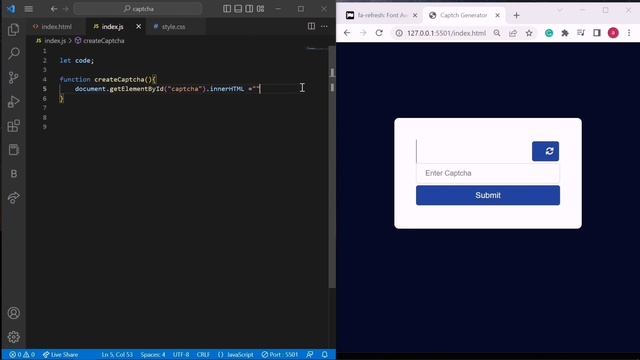Viewport: 640px width, 360px height.
Task: Open notifications bell in status bar
Action: pyautogui.click(x=324, y=354)
